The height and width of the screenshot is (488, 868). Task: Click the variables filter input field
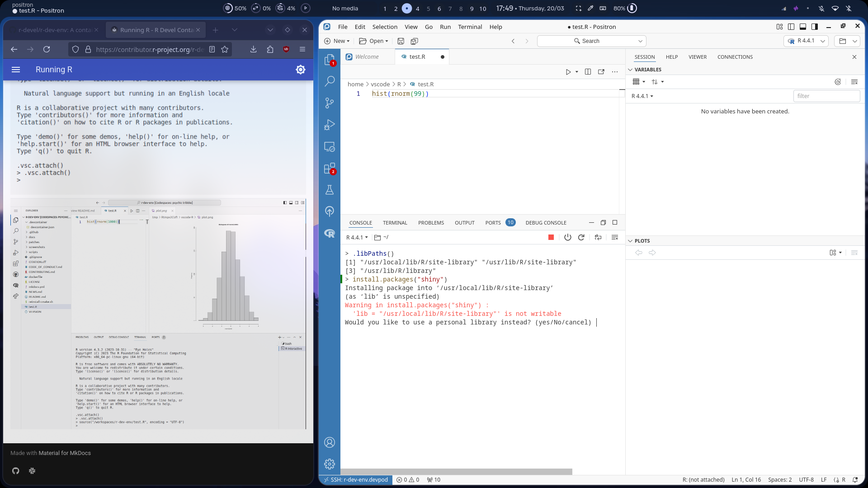coord(826,96)
